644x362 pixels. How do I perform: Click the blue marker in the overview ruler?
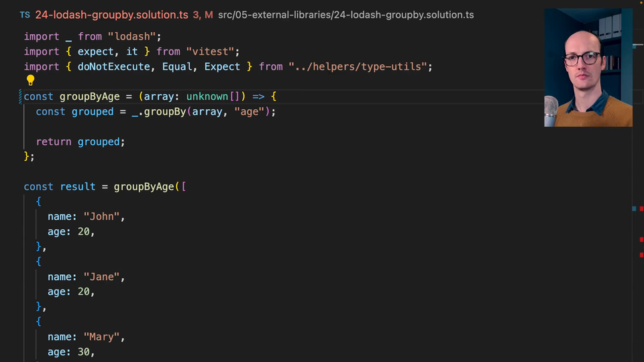pos(634,208)
